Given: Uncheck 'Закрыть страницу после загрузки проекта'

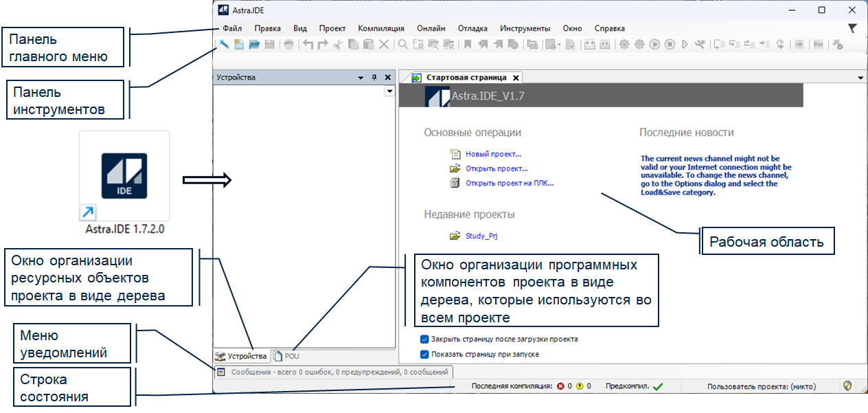Looking at the screenshot, I should pyautogui.click(x=424, y=339).
